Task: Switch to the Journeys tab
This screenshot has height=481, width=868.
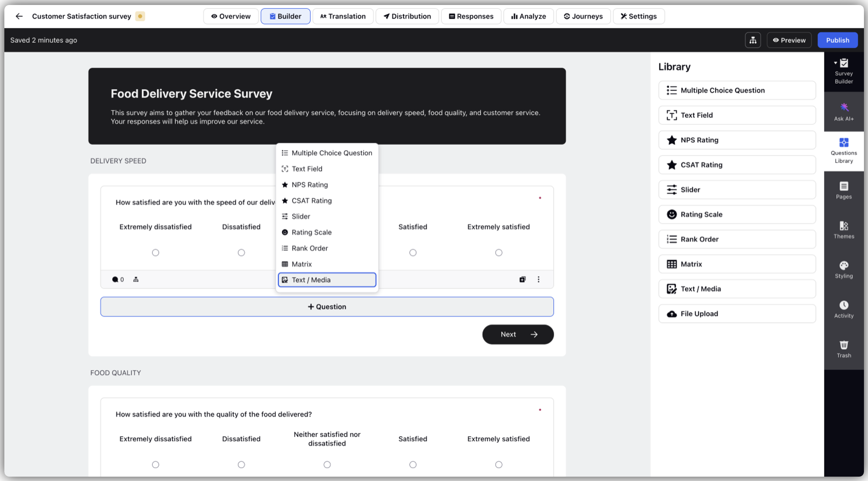Action: coord(583,16)
